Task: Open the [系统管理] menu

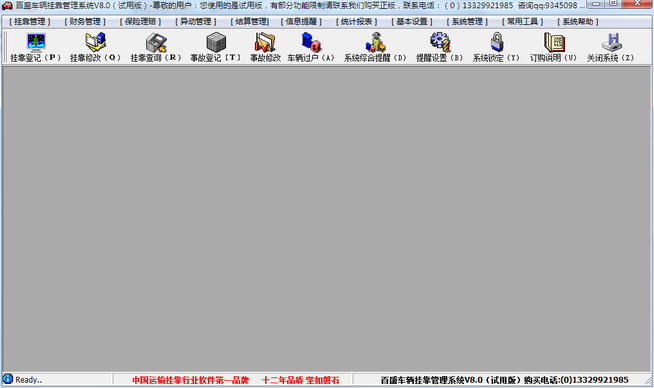Action: coord(467,22)
